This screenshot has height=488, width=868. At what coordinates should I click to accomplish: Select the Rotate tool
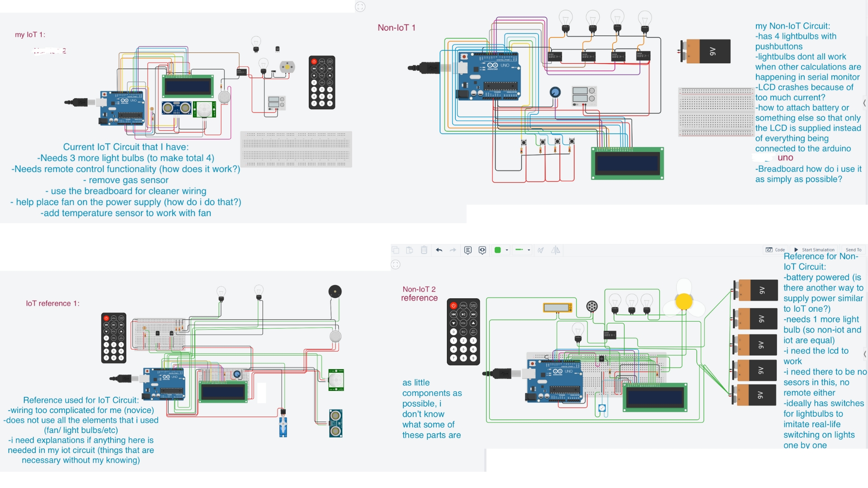pyautogui.click(x=541, y=250)
